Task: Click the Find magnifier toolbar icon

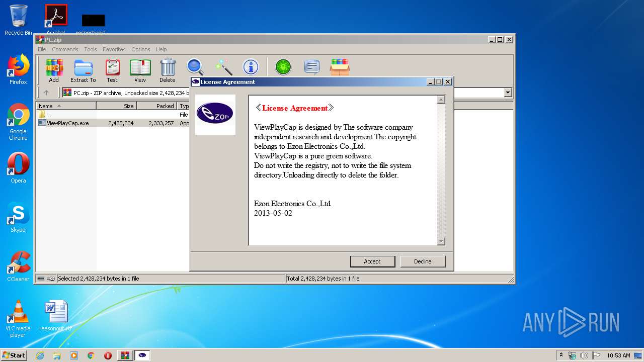Action: pos(195,67)
